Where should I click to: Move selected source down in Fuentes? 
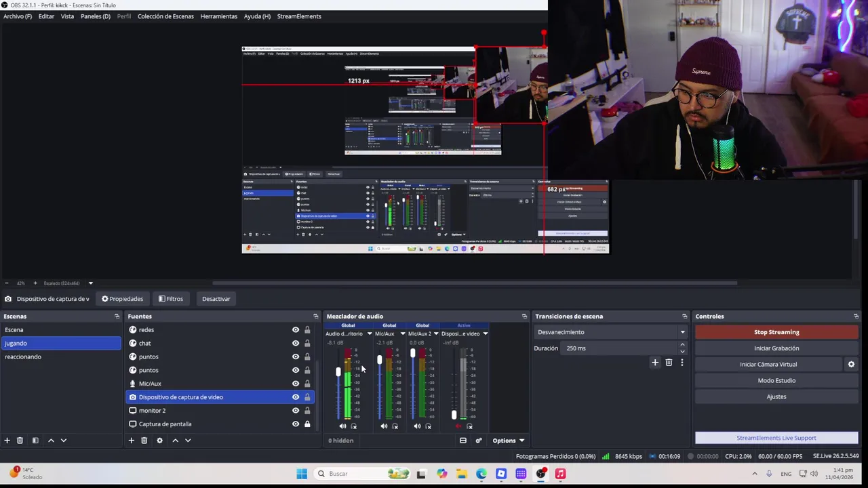coord(188,441)
